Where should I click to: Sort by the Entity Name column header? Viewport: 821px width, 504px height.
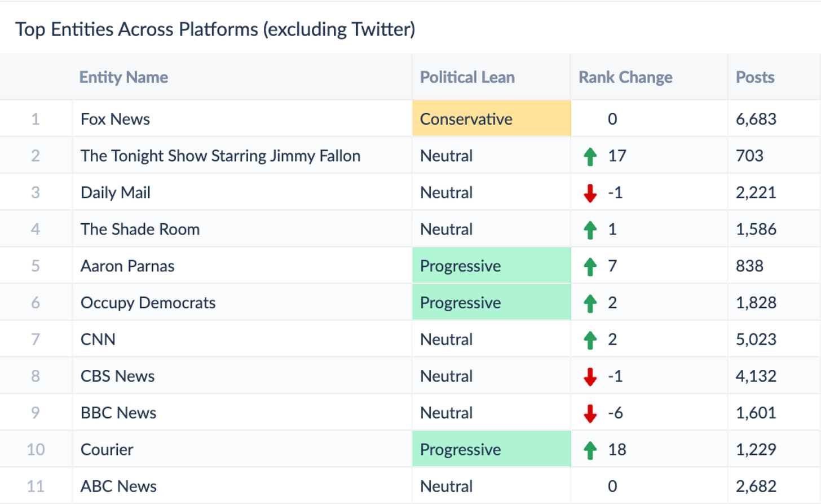[x=123, y=77]
